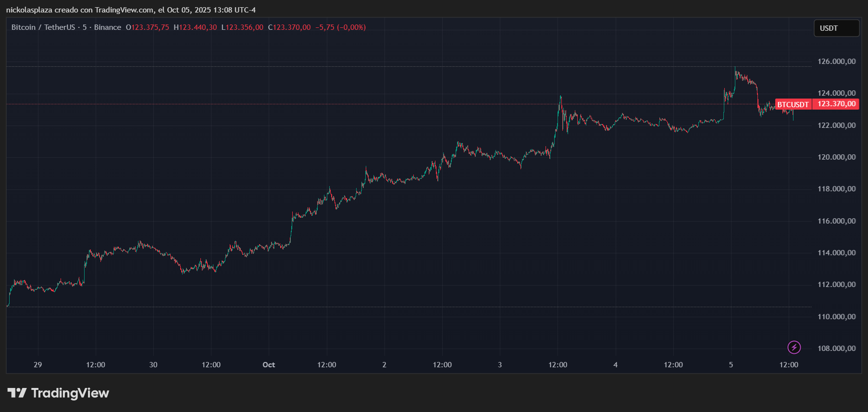The image size is (868, 412).
Task: Select the 30 date on the time axis
Action: [153, 365]
